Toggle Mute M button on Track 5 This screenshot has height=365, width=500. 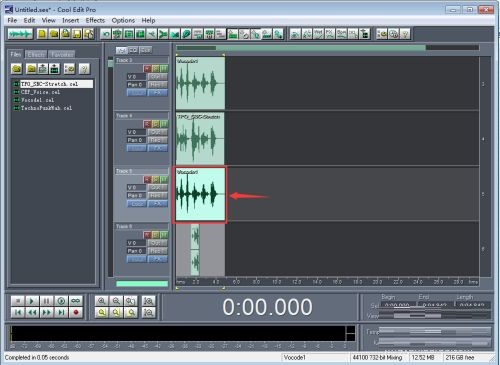[164, 179]
